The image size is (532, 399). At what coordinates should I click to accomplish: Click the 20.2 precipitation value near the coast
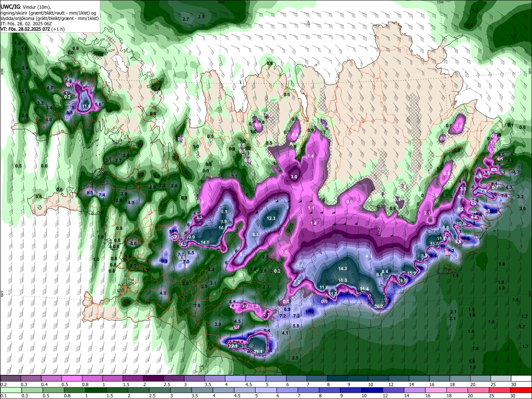[379, 306]
